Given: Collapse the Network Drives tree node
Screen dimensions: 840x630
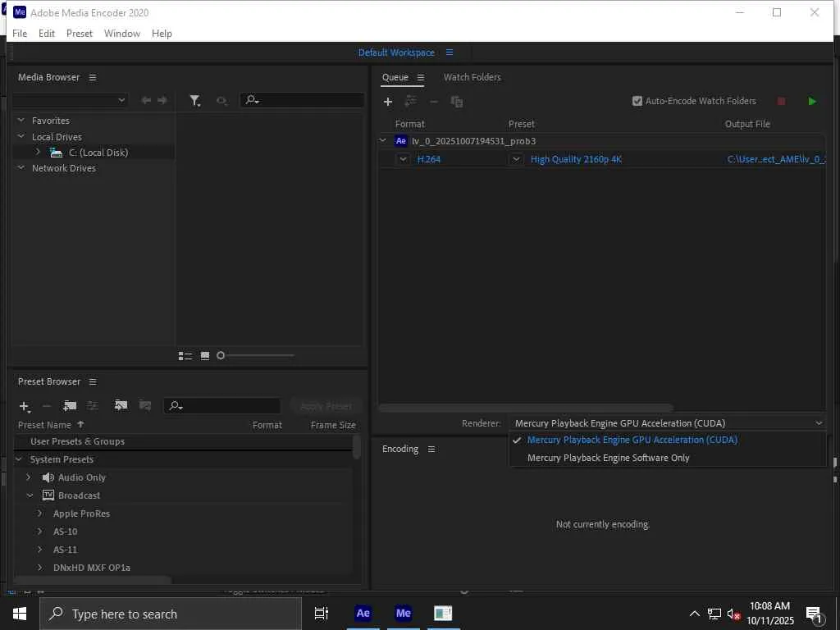Looking at the screenshot, I should click(21, 167).
